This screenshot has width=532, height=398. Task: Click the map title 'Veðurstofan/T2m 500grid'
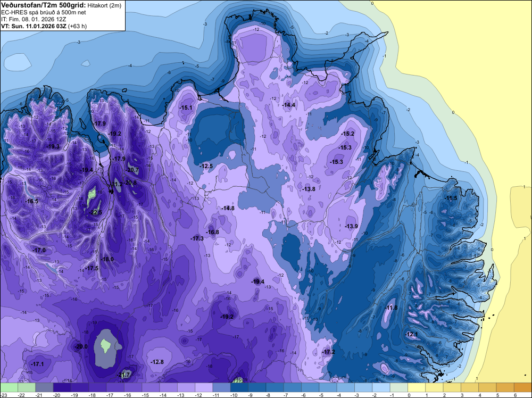(x=43, y=4)
